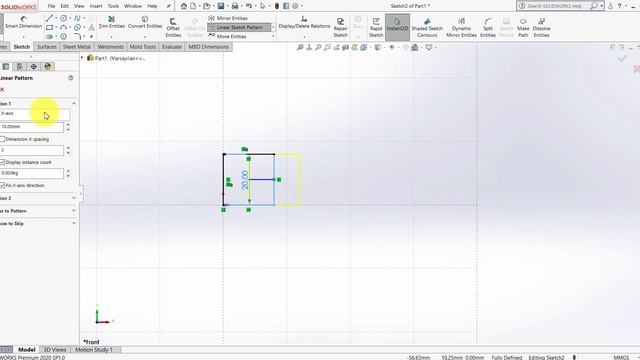Open the search type dropdown
The width and height of the screenshot is (640, 360).
(x=601, y=6)
